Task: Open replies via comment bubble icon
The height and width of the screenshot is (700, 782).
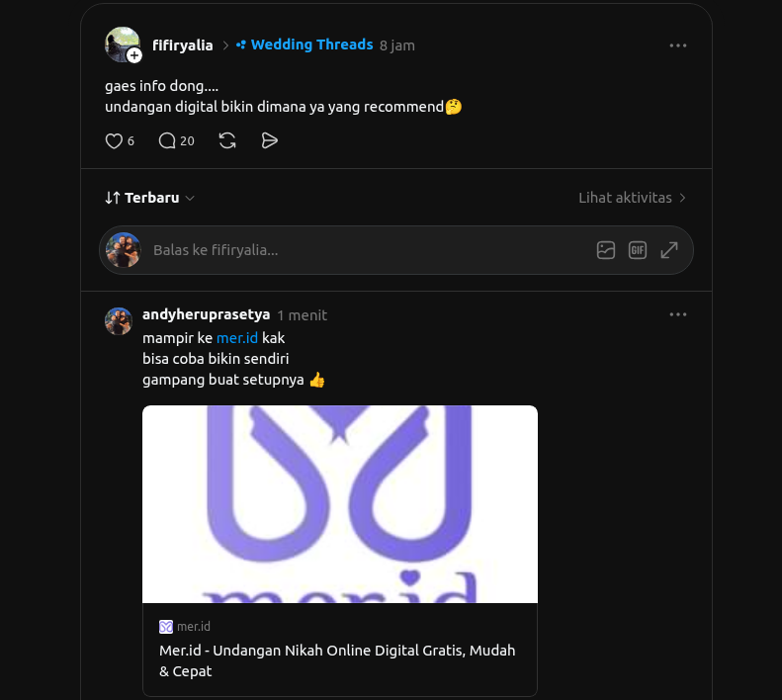Action: click(x=166, y=141)
